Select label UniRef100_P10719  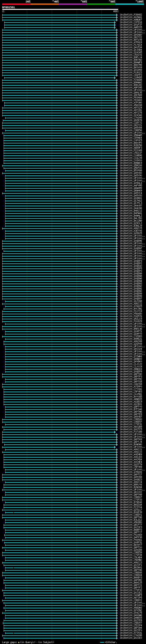(131, 311)
